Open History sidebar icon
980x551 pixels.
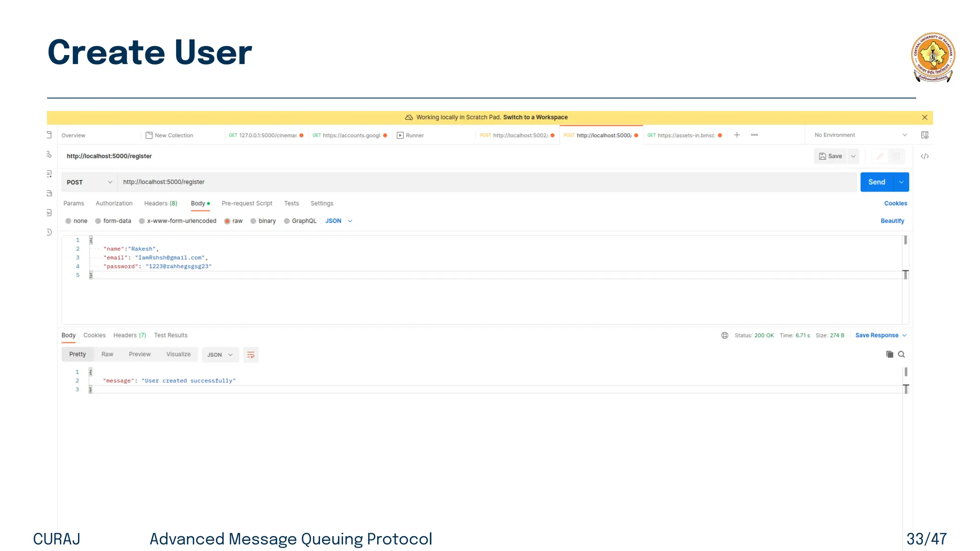pos(49,232)
